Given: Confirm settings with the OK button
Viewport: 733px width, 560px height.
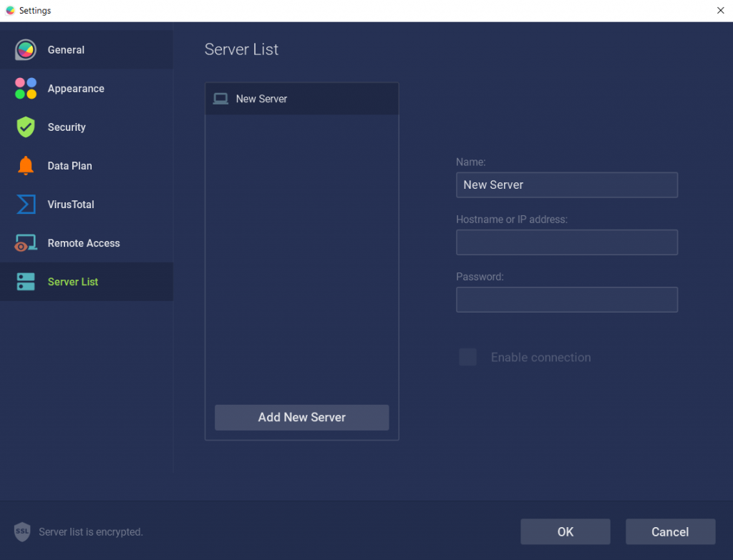Looking at the screenshot, I should (x=565, y=532).
